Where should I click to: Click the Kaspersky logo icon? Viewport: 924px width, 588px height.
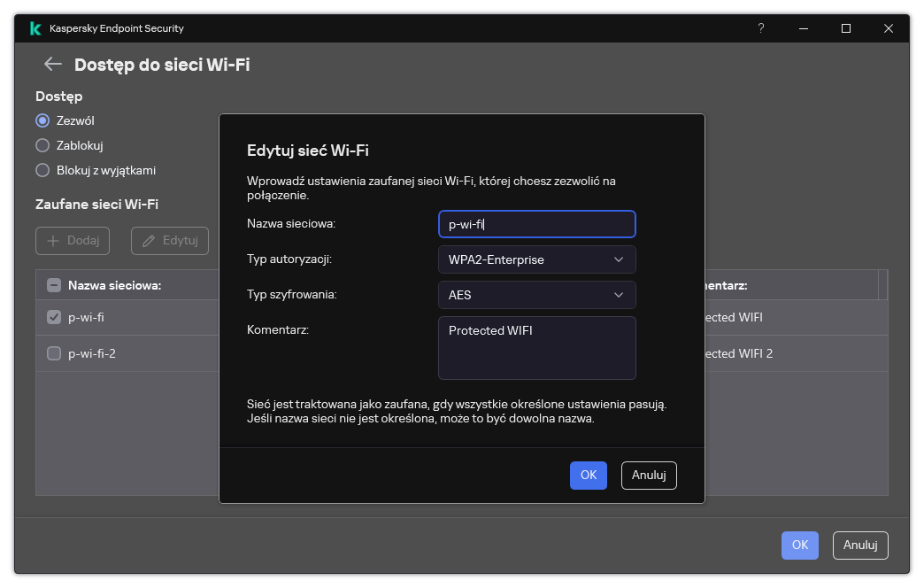35,28
